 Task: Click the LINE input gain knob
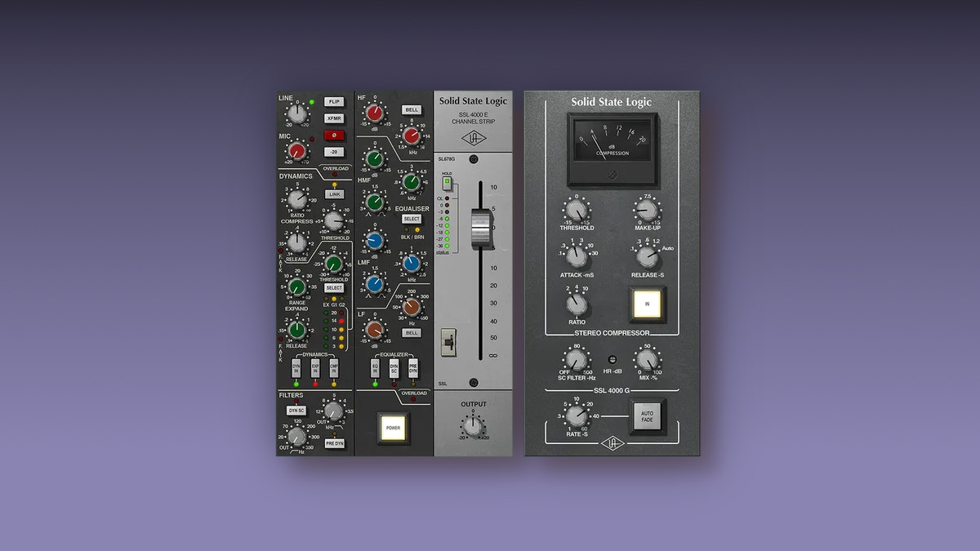coord(299,113)
